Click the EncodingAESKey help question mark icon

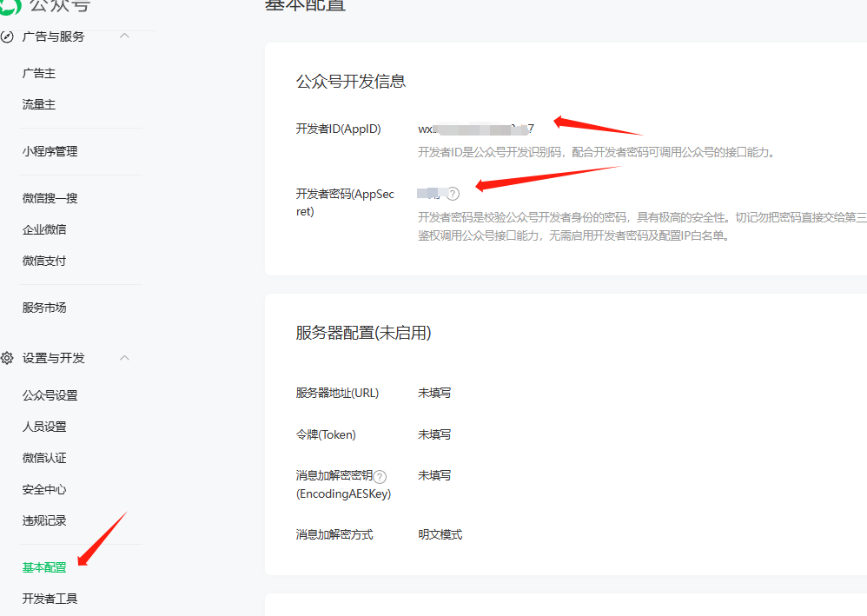[380, 476]
